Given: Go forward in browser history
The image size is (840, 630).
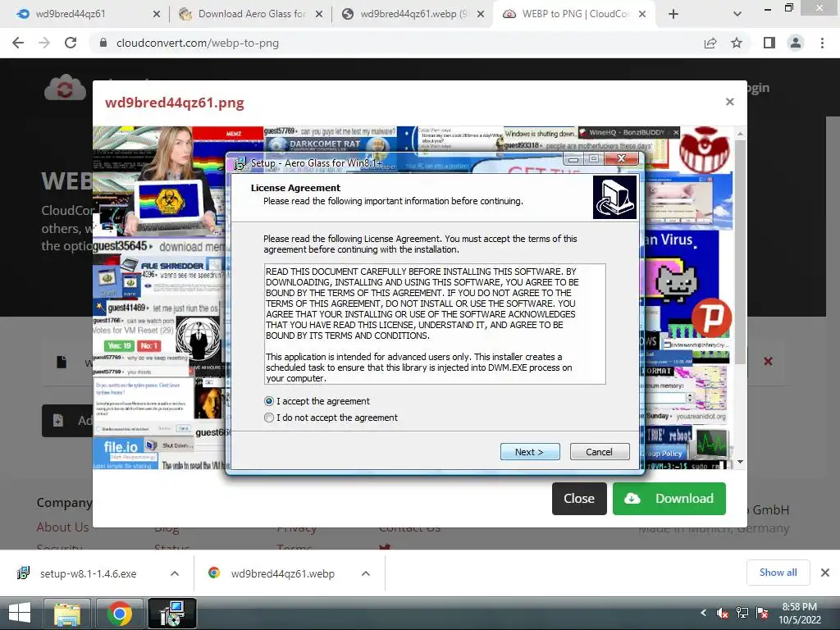Looking at the screenshot, I should tap(44, 43).
